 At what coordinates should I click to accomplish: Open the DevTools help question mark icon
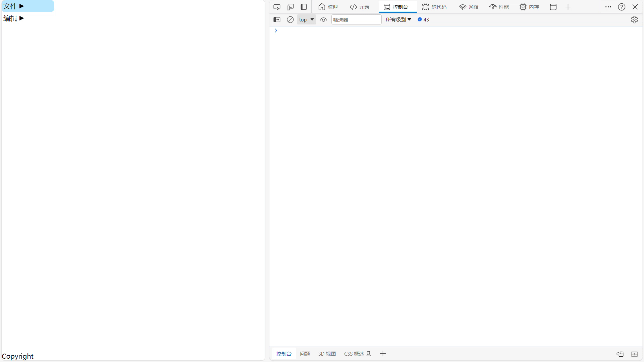pos(622,7)
